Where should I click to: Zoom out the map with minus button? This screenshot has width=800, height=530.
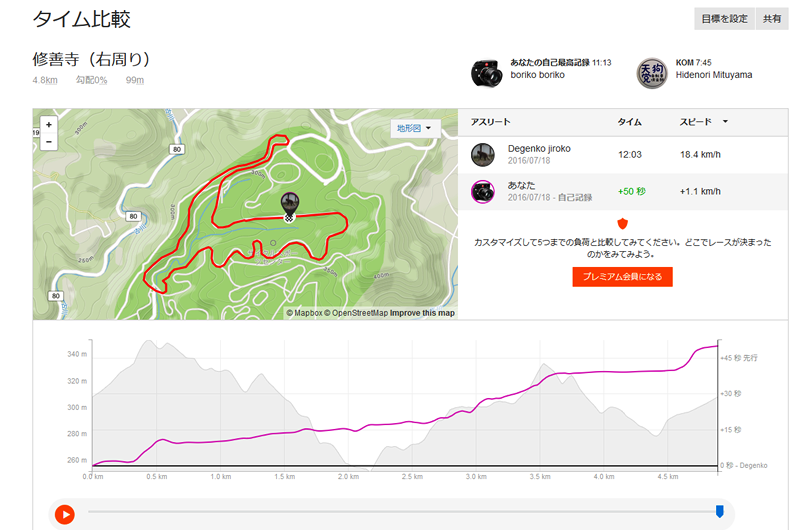[48, 141]
